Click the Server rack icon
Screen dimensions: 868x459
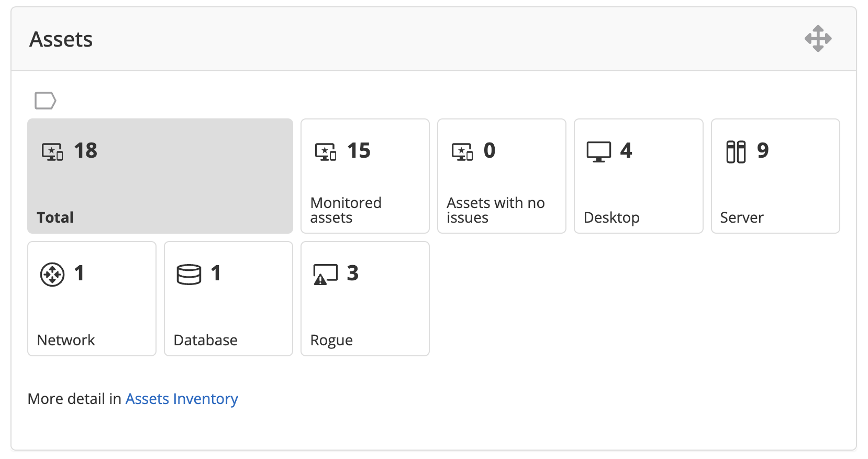pyautogui.click(x=736, y=152)
